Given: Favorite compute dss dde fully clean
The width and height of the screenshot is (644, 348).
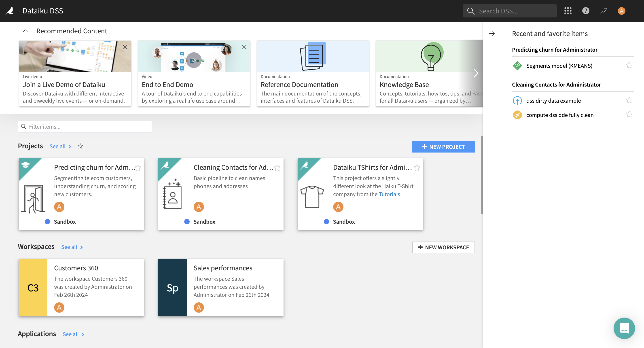Looking at the screenshot, I should tap(629, 115).
